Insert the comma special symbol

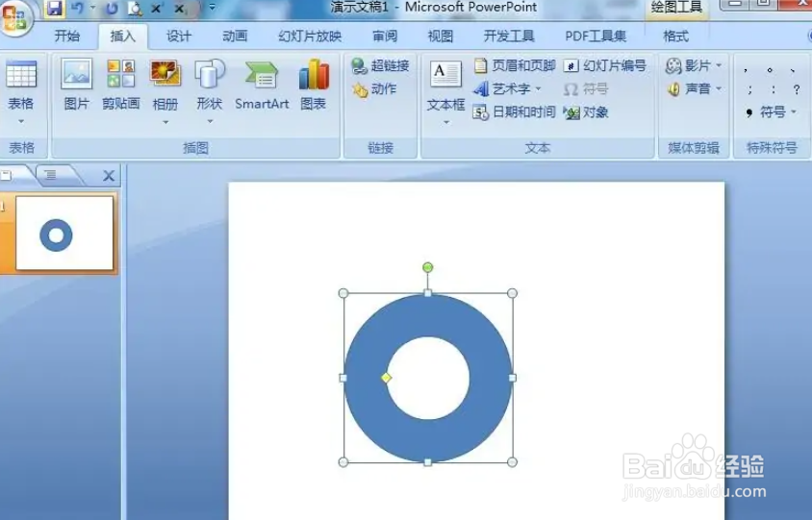click(x=746, y=69)
